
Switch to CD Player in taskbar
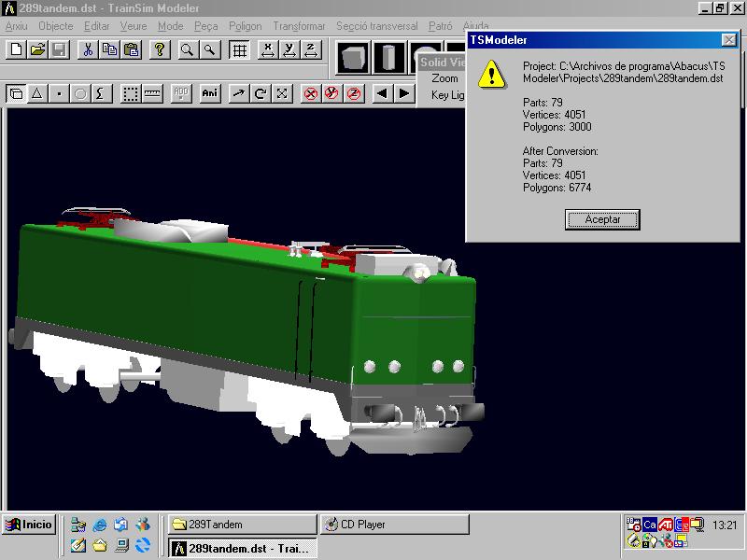[x=394, y=525]
